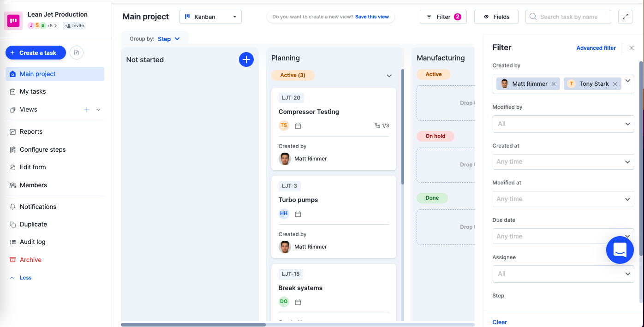
Task: Expand the Created by dropdown arrow
Action: coord(628,80)
